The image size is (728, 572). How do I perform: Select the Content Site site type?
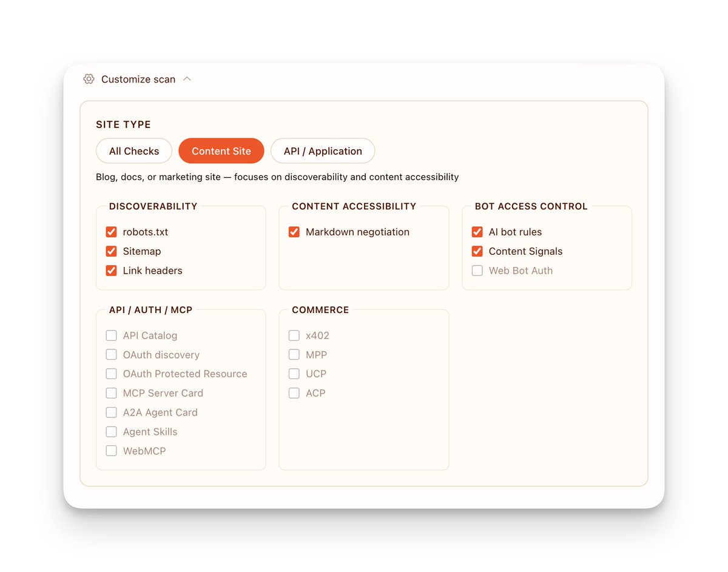tap(221, 151)
